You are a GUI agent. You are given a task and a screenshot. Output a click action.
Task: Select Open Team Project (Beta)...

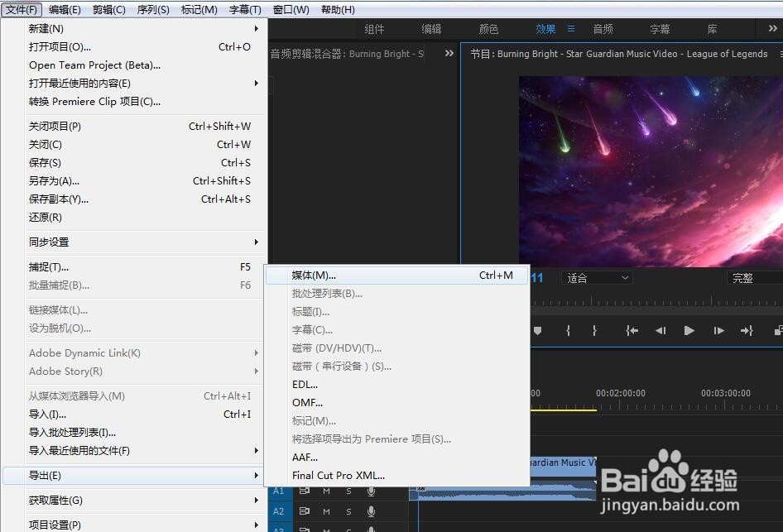pyautogui.click(x=134, y=65)
